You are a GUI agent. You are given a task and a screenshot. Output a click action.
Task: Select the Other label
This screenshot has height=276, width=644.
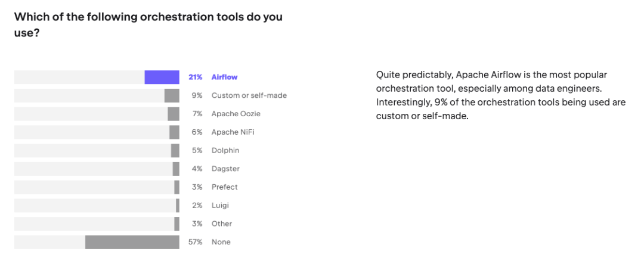point(222,224)
